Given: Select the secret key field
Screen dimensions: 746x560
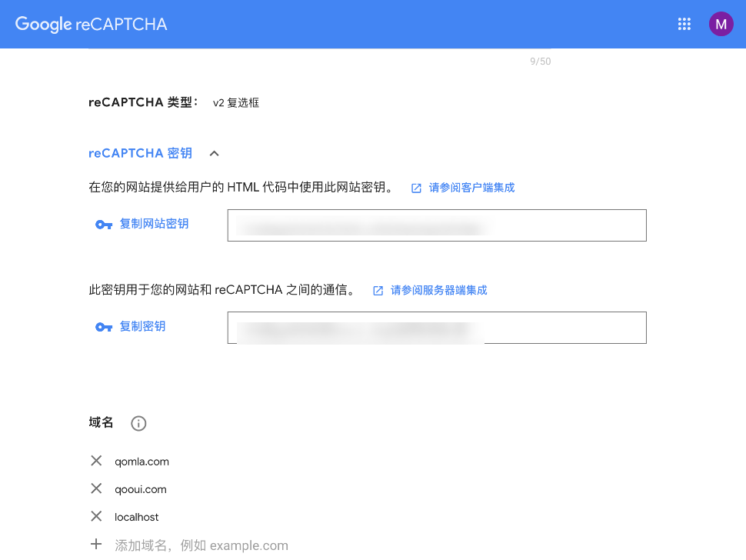Looking at the screenshot, I should [437, 328].
